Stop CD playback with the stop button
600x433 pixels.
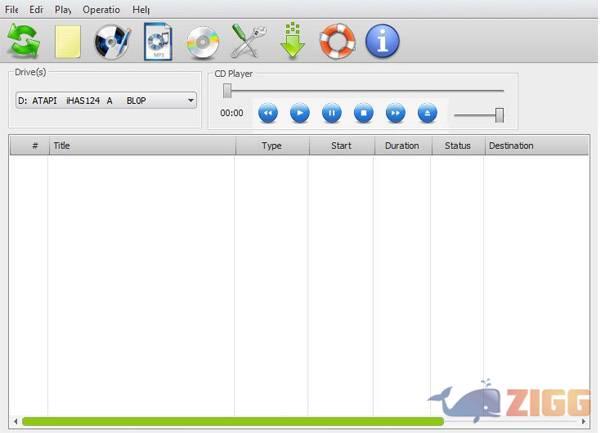pyautogui.click(x=363, y=113)
